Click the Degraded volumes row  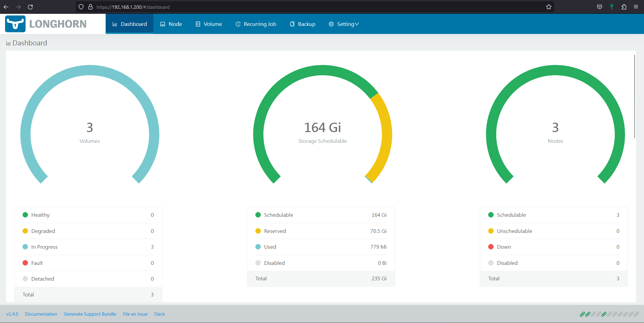click(88, 231)
